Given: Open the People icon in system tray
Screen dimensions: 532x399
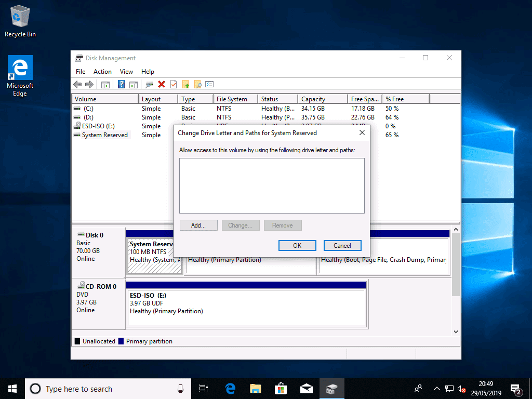Looking at the screenshot, I should click(418, 389).
